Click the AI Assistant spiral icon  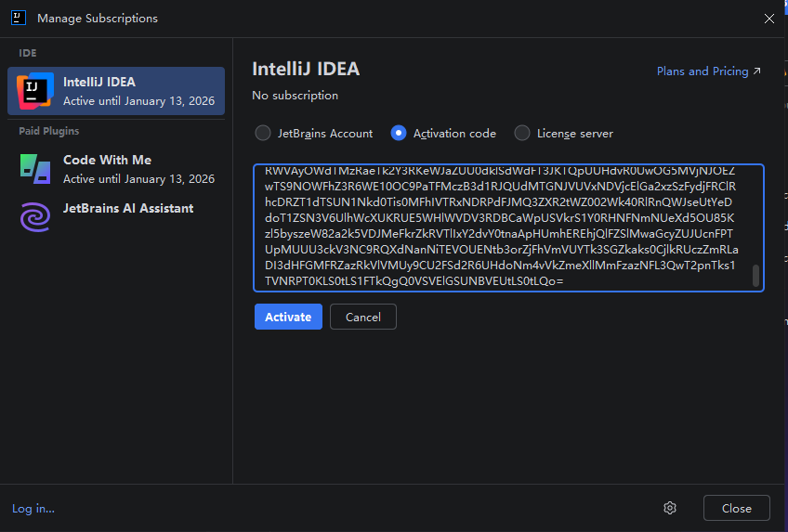(x=35, y=217)
